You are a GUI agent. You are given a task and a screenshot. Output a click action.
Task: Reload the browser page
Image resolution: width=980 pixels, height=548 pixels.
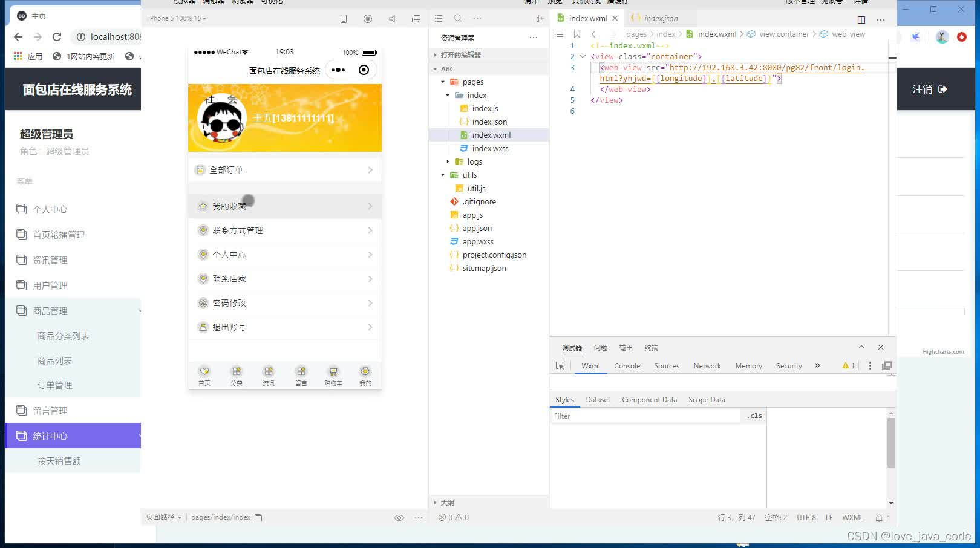(x=57, y=37)
